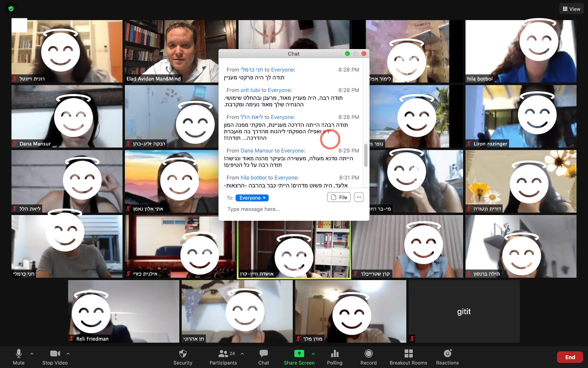This screenshot has width=588, height=368.
Task: Expand audio options arrow next to Mute
Action: click(x=32, y=354)
